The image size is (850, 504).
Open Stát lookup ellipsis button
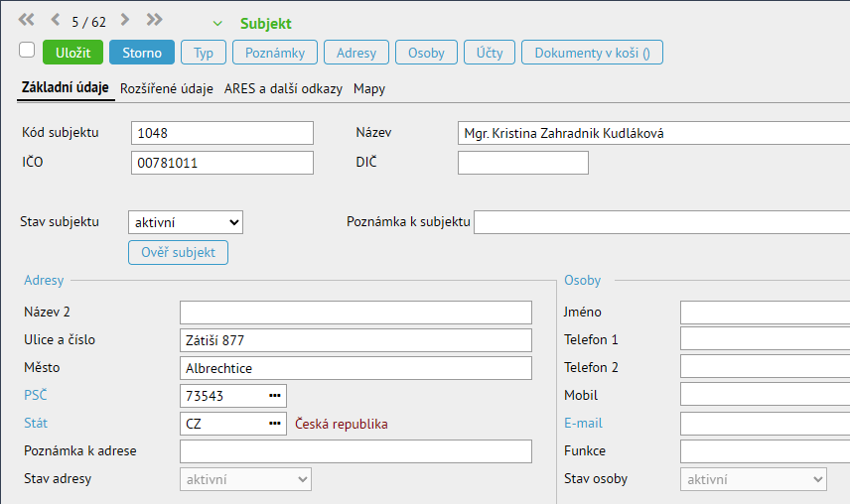(275, 424)
